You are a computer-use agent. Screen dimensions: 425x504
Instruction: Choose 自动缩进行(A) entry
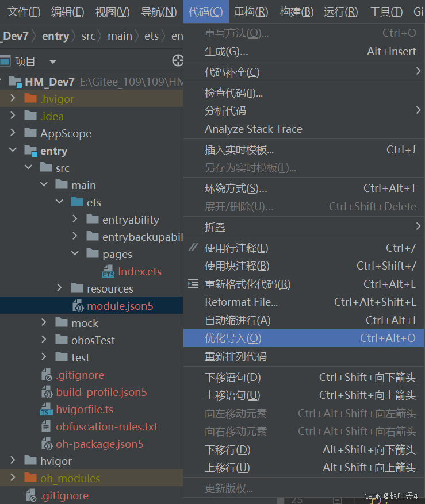coord(304,320)
